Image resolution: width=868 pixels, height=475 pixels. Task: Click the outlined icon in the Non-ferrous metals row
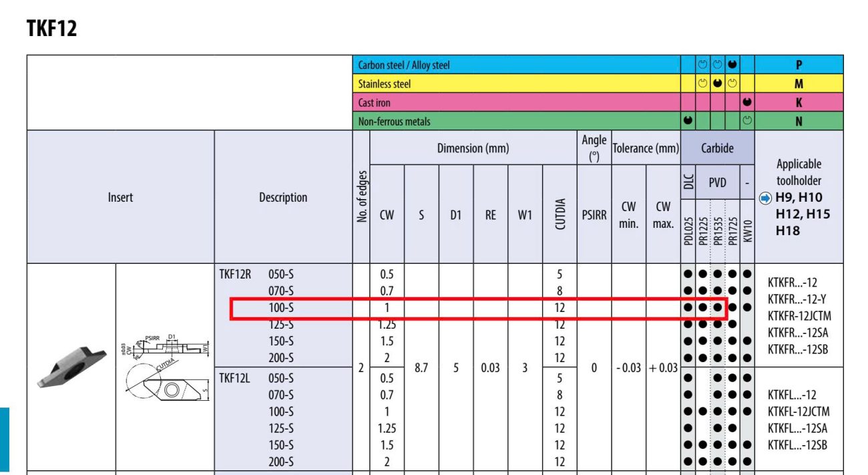click(746, 122)
